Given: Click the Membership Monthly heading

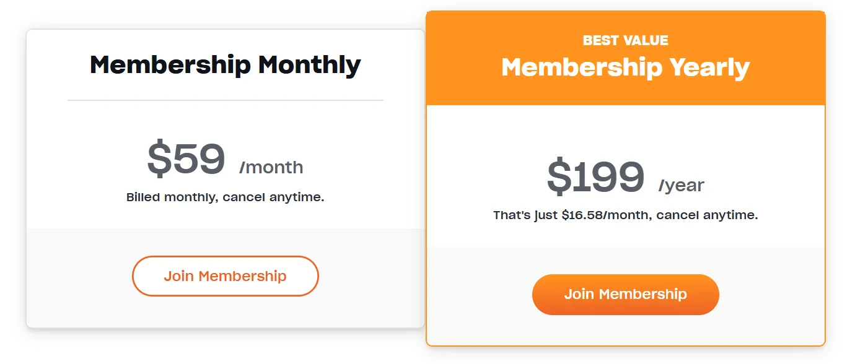Looking at the screenshot, I should coord(225,65).
